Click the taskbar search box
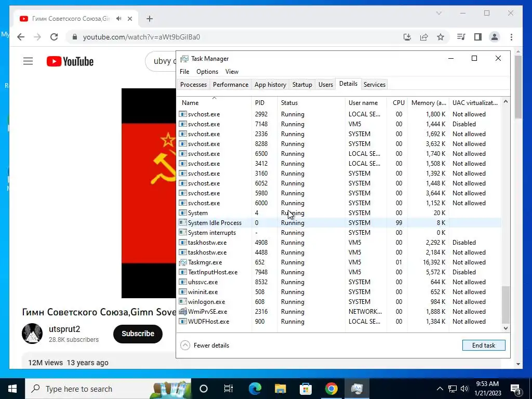The width and height of the screenshot is (532, 399). click(108, 389)
